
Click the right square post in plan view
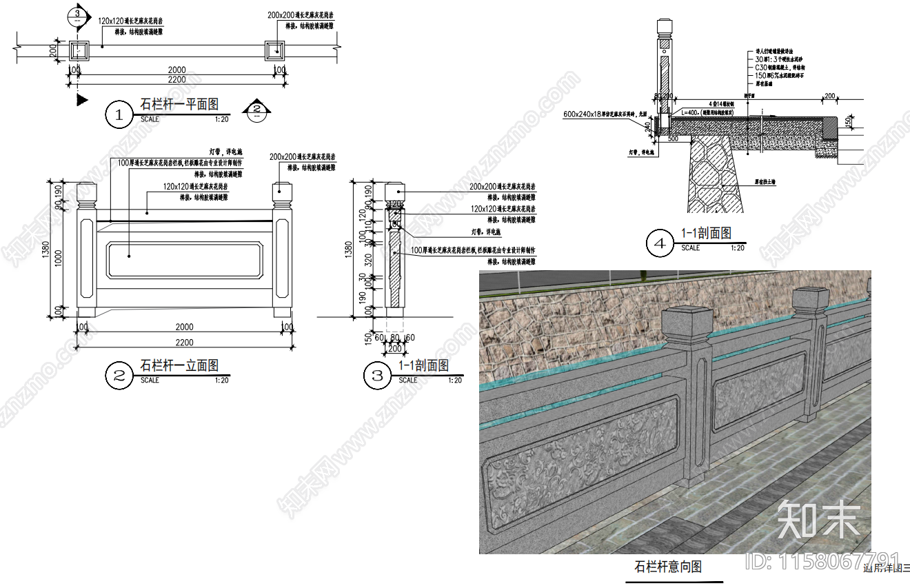[276, 49]
